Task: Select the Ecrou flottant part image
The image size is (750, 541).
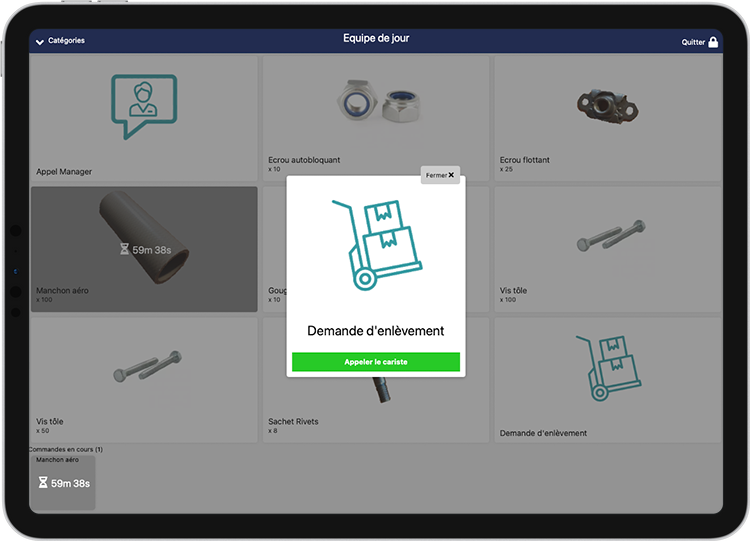Action: pyautogui.click(x=607, y=106)
